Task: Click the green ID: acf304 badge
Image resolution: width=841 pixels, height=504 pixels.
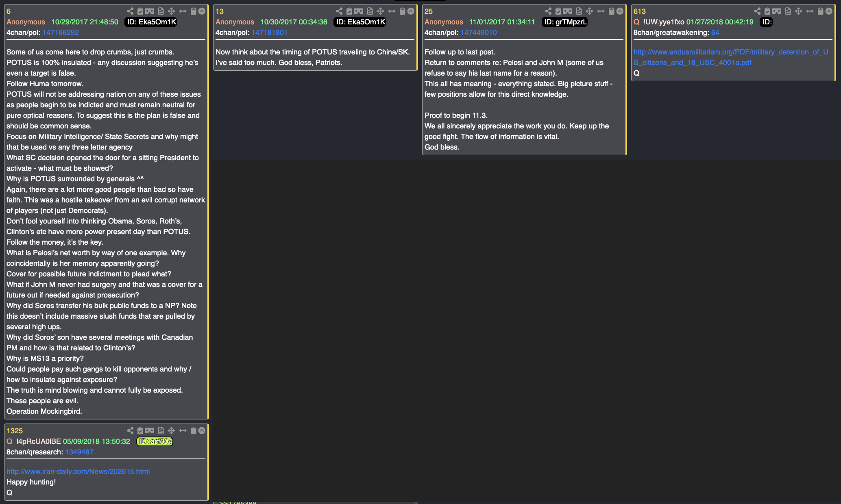Action: pyautogui.click(x=155, y=441)
